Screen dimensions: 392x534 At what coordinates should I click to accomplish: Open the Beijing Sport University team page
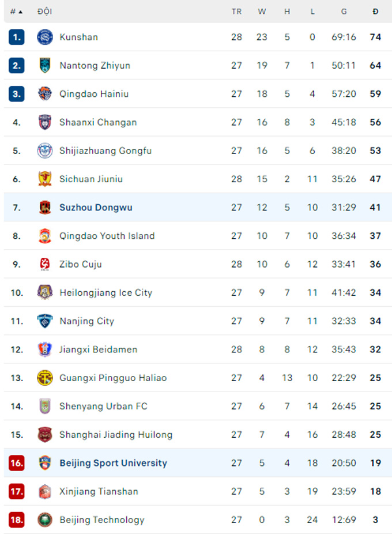tap(113, 463)
